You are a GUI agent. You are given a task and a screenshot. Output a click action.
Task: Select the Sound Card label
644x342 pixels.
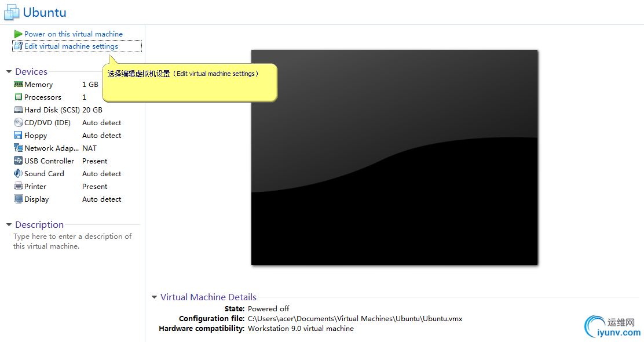point(45,174)
